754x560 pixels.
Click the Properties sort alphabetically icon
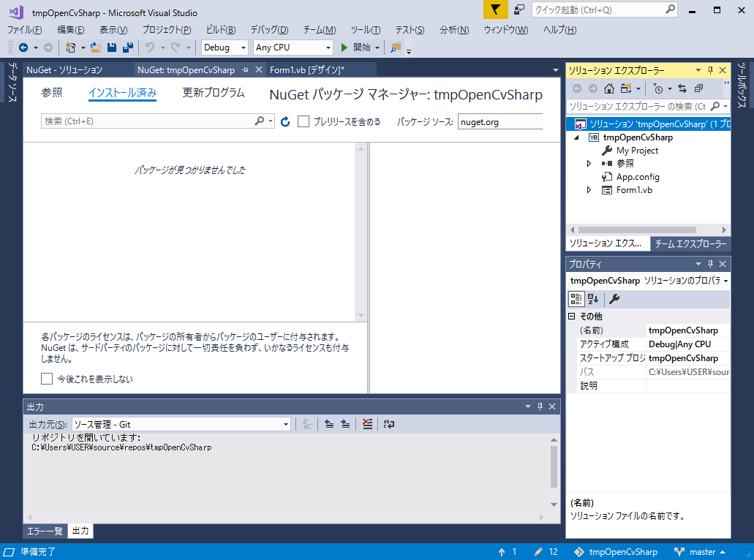592,298
